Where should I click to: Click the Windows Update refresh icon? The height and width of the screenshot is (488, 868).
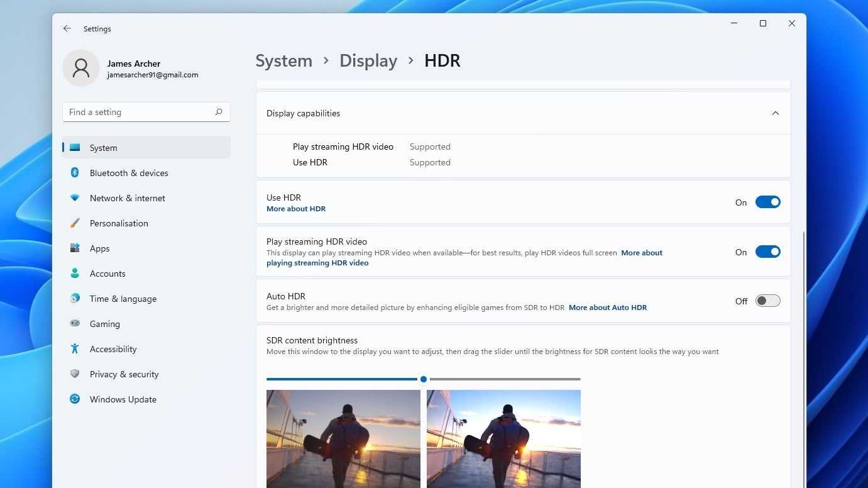pyautogui.click(x=75, y=399)
